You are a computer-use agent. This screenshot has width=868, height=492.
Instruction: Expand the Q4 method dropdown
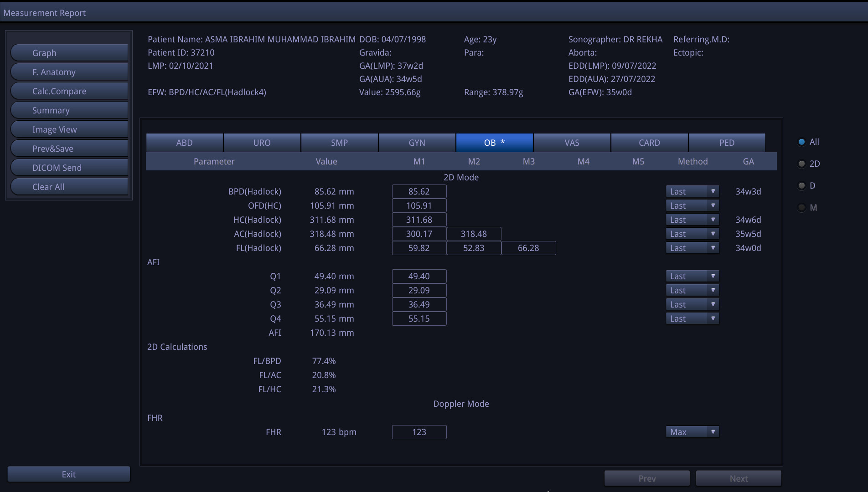tap(692, 319)
